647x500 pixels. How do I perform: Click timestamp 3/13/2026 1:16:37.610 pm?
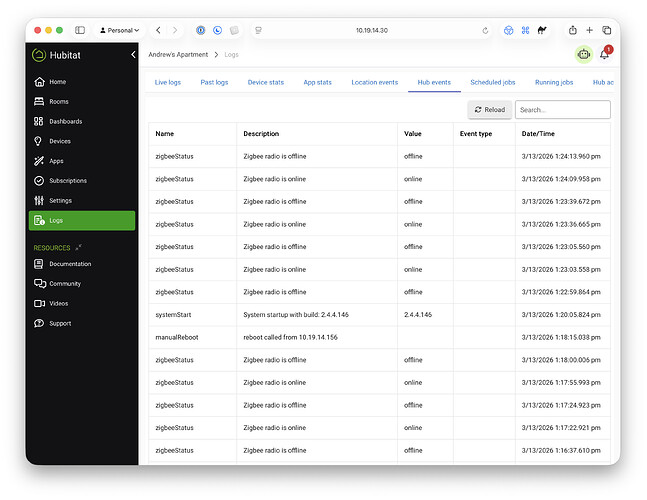(561, 450)
